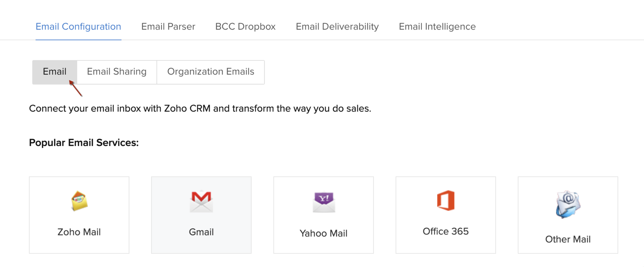Select the Email segment button
The width and height of the screenshot is (644, 267).
click(x=55, y=72)
